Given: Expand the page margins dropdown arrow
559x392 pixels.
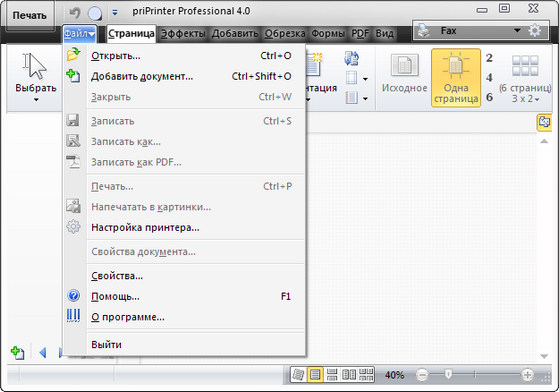Looking at the screenshot, I should (x=365, y=79).
